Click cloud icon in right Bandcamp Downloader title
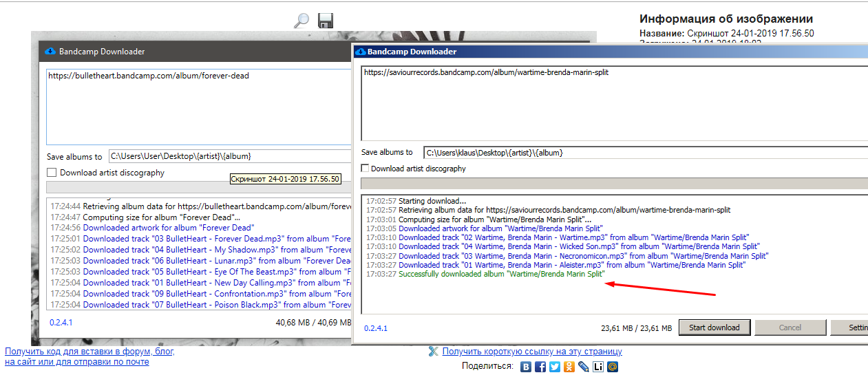The height and width of the screenshot is (375, 868). pos(360,52)
